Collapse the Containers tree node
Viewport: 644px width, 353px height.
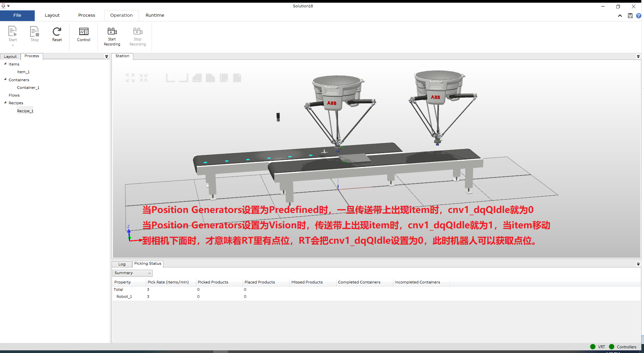(x=5, y=79)
